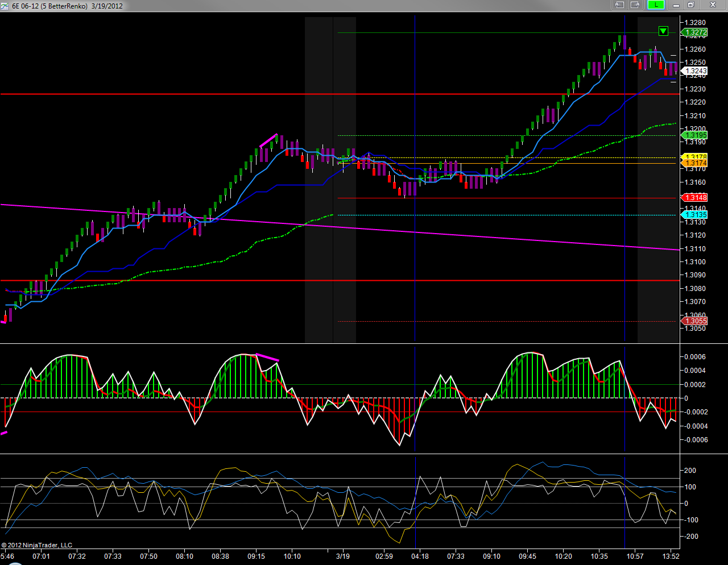Click the left panel layout icon in the title bar
This screenshot has height=565, width=728.
(619, 5)
